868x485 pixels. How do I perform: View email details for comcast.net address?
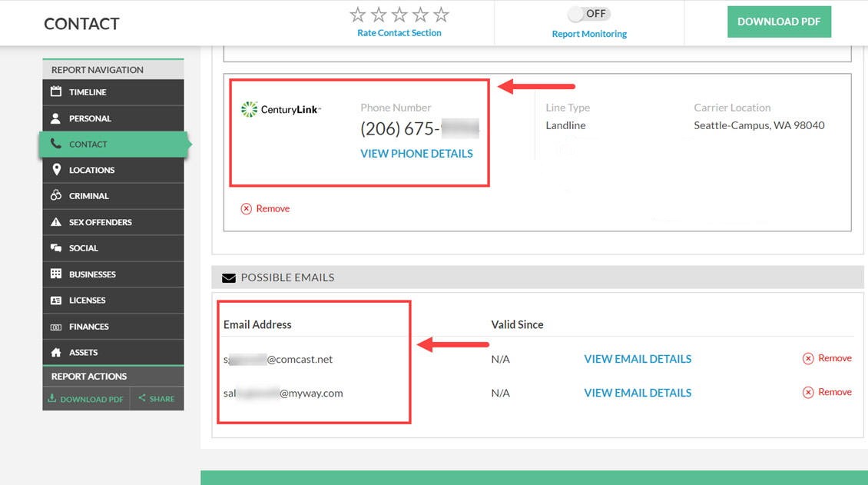[638, 359]
